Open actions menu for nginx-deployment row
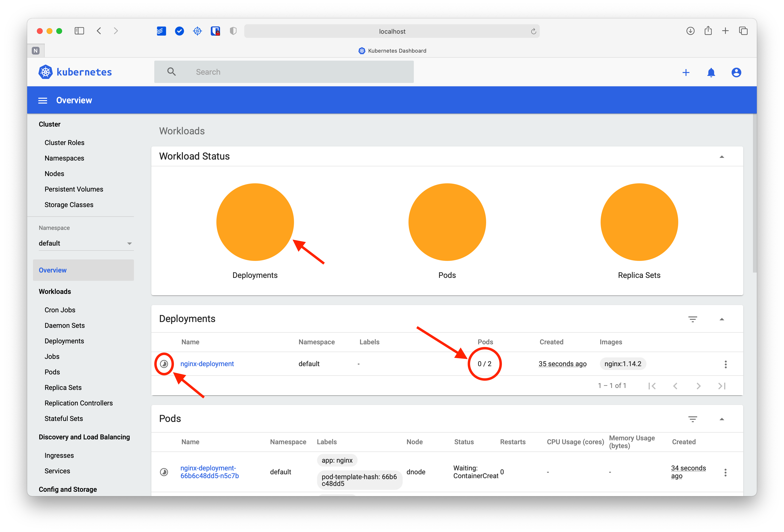The width and height of the screenshot is (784, 532). (x=725, y=364)
